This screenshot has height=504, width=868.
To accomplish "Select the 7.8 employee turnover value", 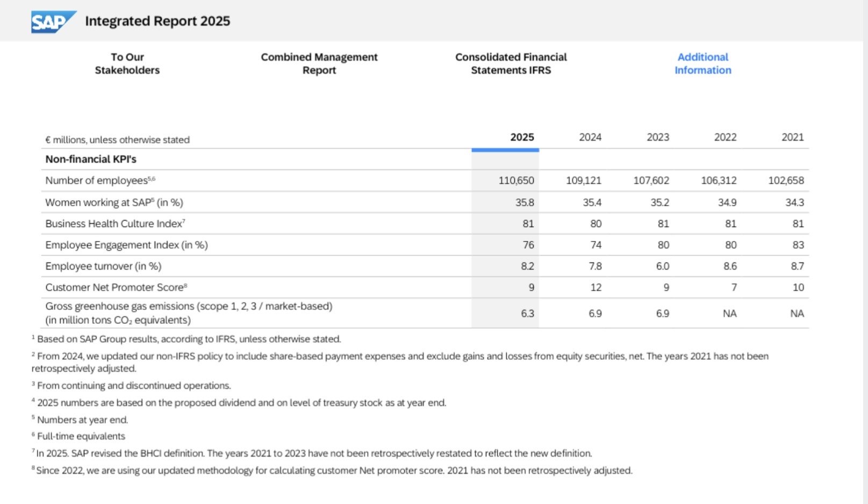I will [x=595, y=266].
